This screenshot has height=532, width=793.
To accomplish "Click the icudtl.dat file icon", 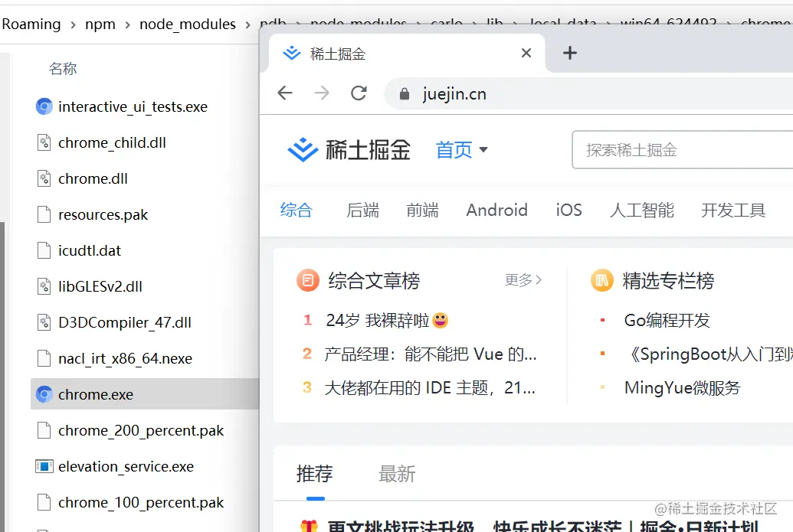I will point(44,250).
